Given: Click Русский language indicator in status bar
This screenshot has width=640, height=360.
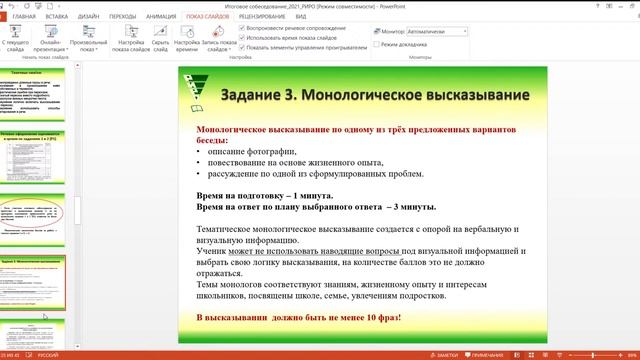Looking at the screenshot, I should 48,356.
